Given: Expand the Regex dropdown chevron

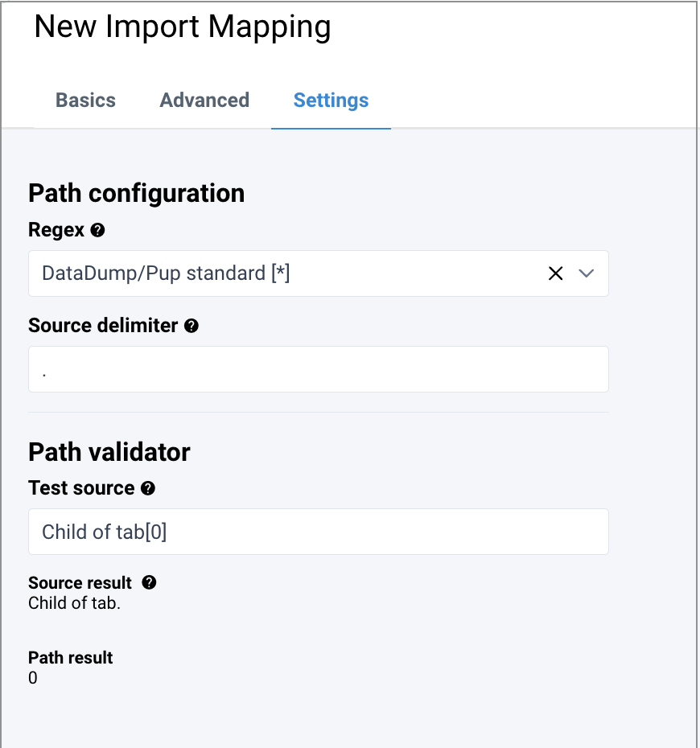Looking at the screenshot, I should (x=587, y=273).
